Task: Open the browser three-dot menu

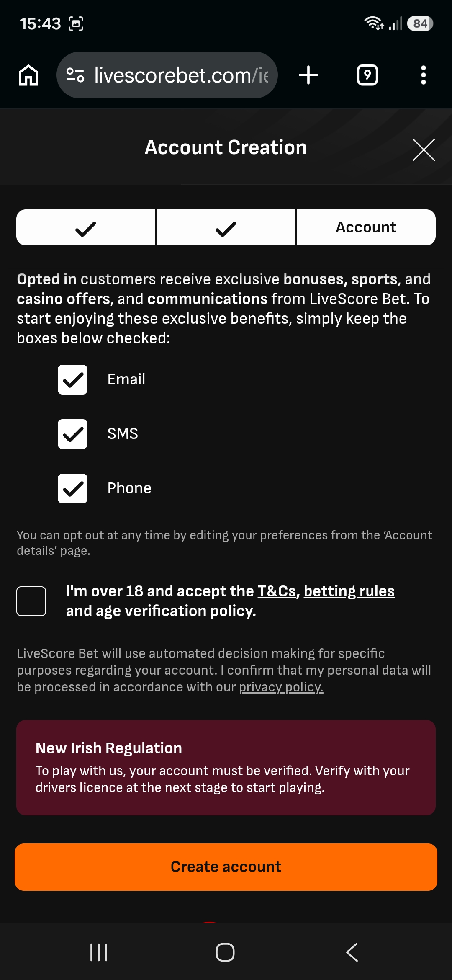Action: [x=424, y=75]
